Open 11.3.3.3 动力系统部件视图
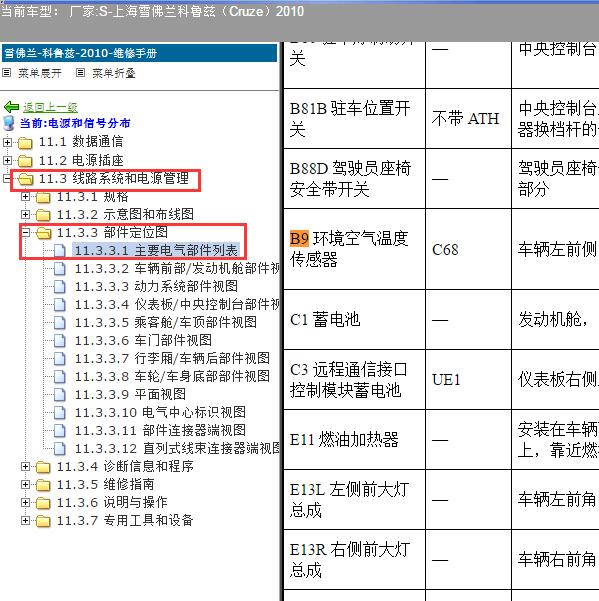The width and height of the screenshot is (599, 601). [x=156, y=287]
